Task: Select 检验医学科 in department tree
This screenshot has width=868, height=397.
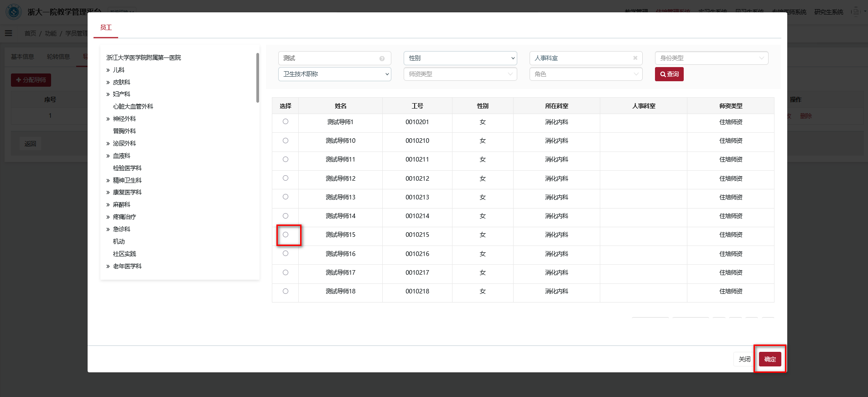Action: coord(127,168)
